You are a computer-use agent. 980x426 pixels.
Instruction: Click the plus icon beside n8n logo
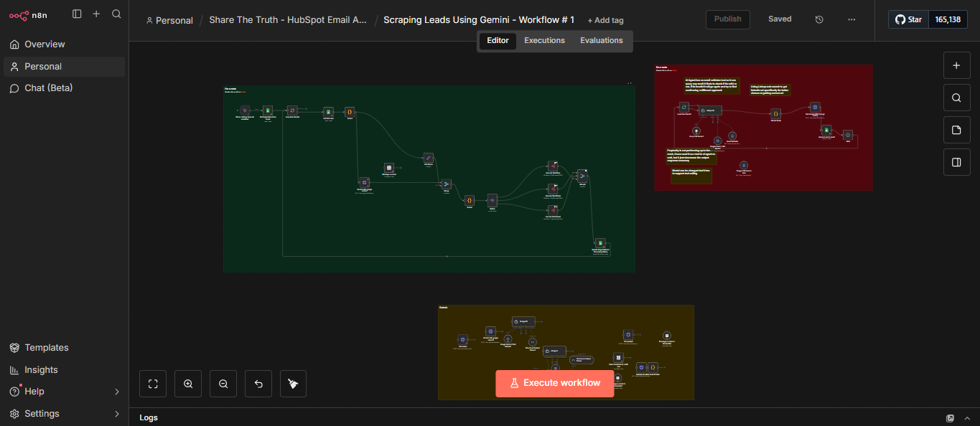(96, 14)
